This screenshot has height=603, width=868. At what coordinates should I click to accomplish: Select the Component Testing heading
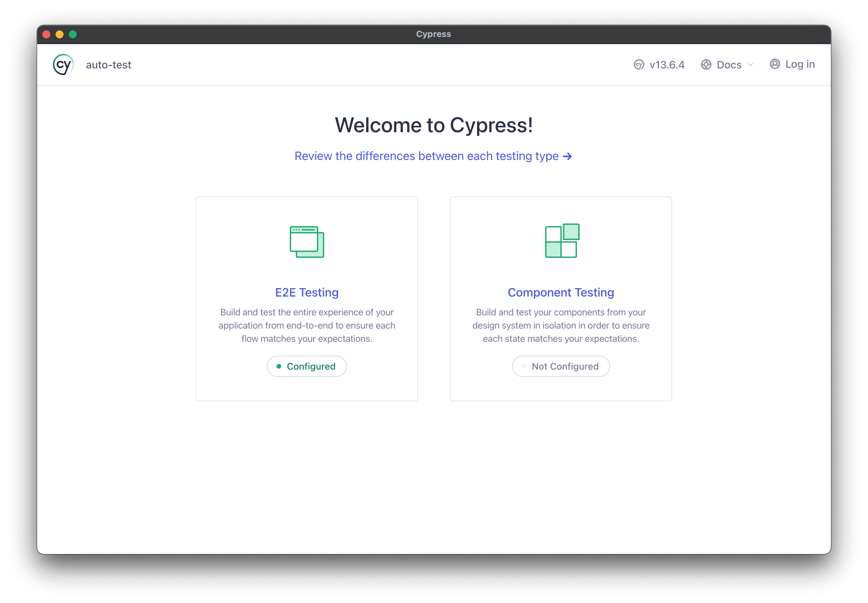tap(561, 293)
